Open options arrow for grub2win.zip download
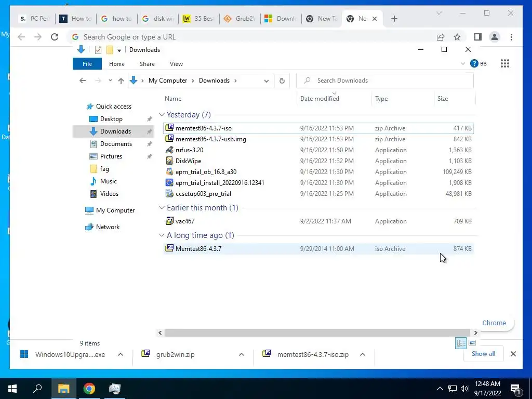 (242, 354)
